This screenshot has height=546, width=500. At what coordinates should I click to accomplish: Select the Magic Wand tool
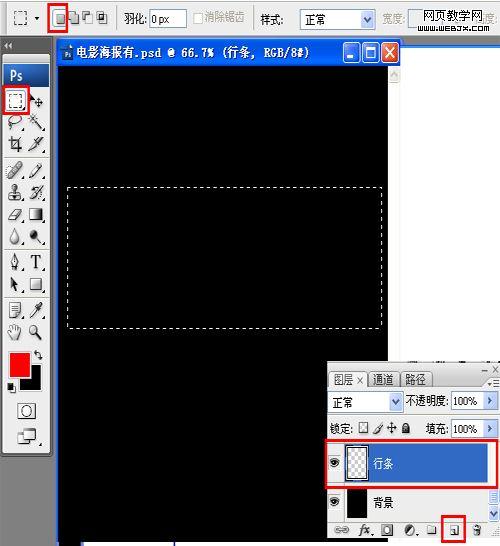coord(36,122)
